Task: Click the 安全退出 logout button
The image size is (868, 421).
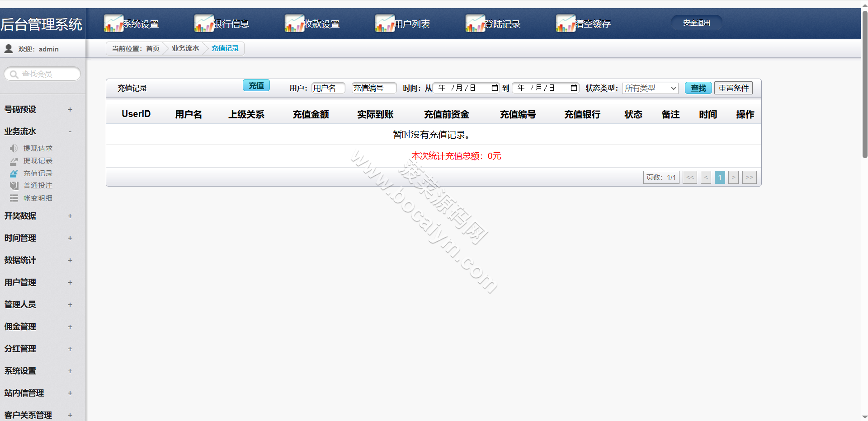Action: pyautogui.click(x=697, y=23)
